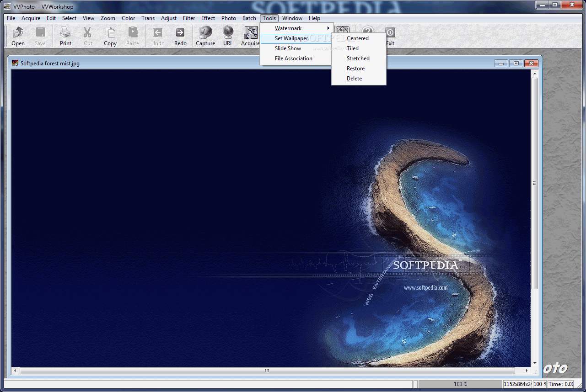The height and width of the screenshot is (392, 586).
Task: Close the Softpedia forest mist.jpg child window
Action: (x=531, y=64)
